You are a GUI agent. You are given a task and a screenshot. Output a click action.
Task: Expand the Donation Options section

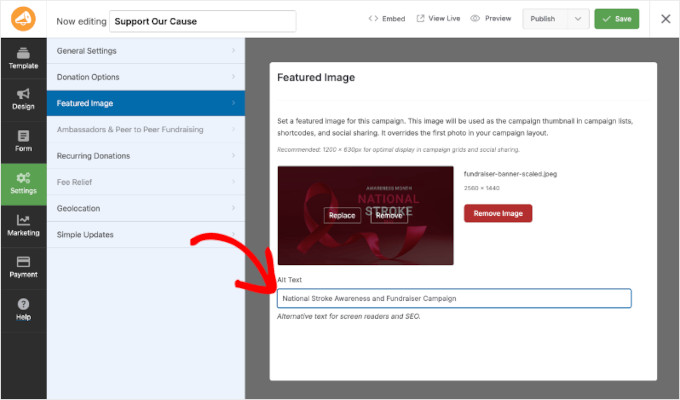click(145, 77)
